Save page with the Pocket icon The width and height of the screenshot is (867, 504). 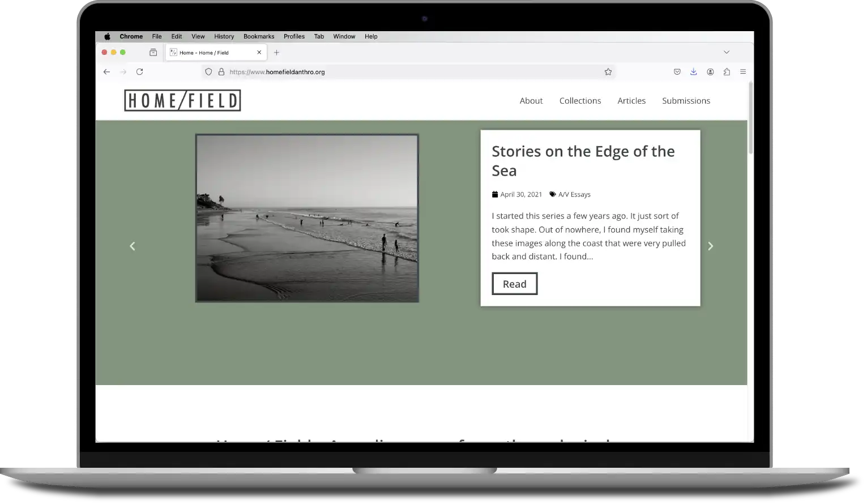pos(677,72)
